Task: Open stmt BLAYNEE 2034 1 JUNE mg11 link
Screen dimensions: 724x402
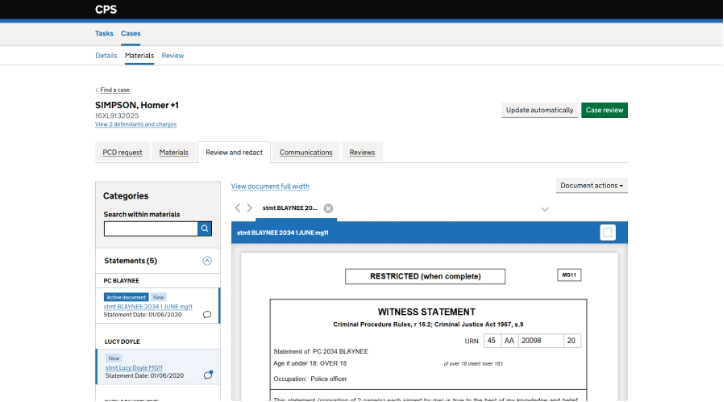Action: point(148,306)
